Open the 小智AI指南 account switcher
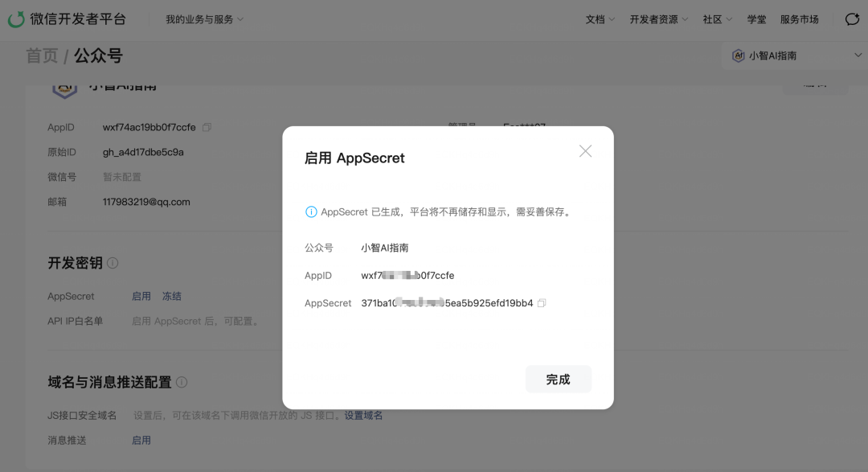The height and width of the screenshot is (472, 868). pyautogui.click(x=795, y=55)
